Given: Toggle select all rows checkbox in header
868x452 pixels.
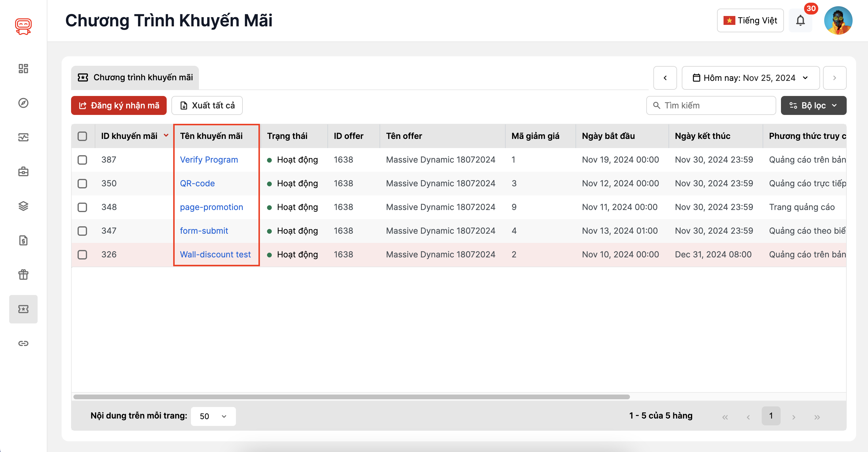Looking at the screenshot, I should tap(83, 136).
